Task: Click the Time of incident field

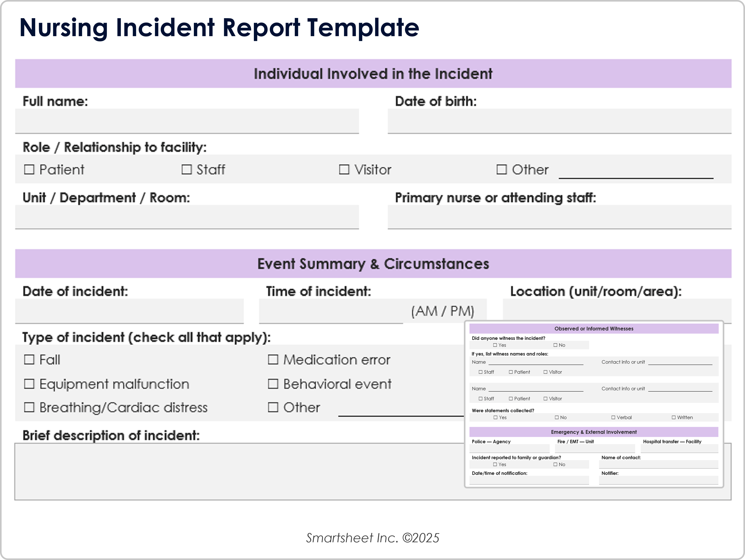Action: tap(331, 311)
